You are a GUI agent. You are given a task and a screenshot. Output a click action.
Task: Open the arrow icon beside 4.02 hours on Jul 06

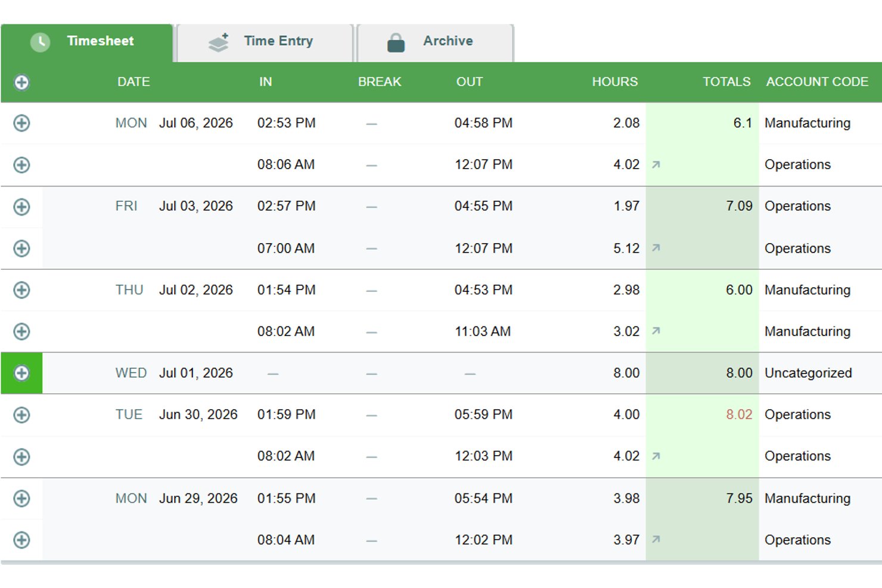point(656,164)
